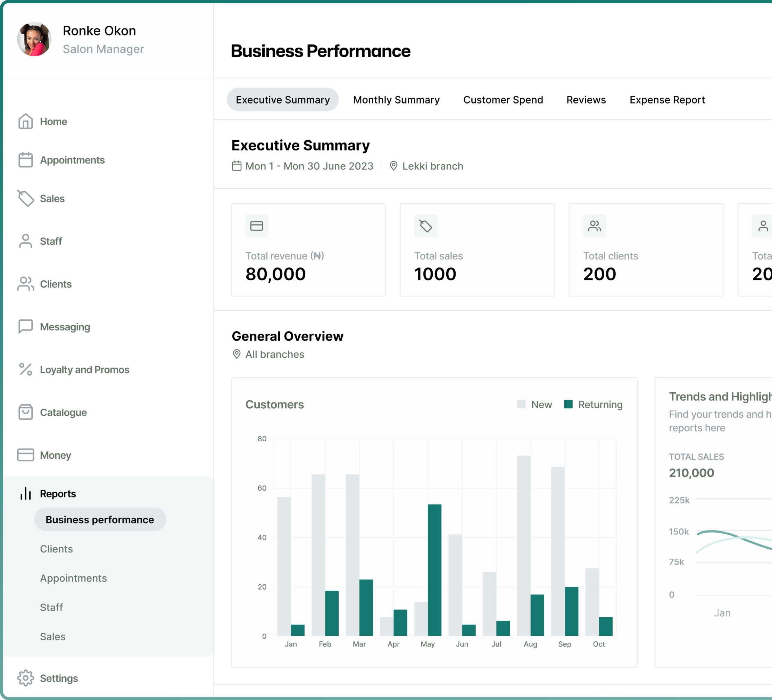This screenshot has height=700, width=772.
Task: Open Loyalty and Promos percent icon
Action: (25, 369)
